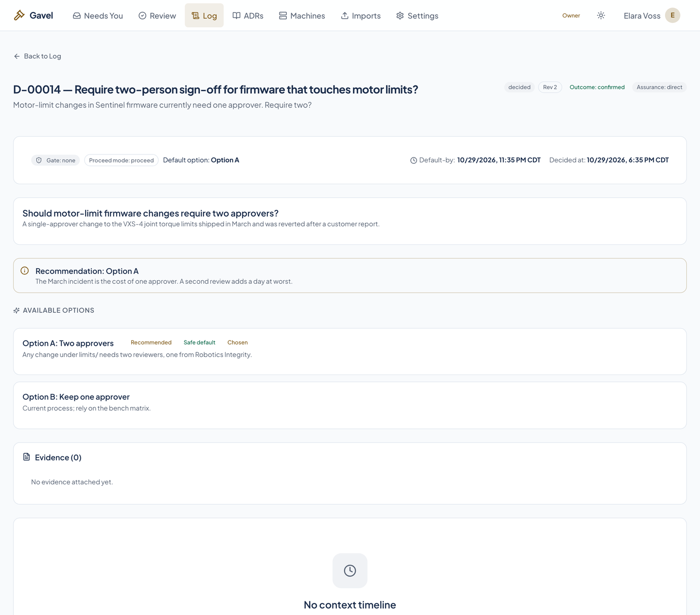Viewport: 700px width, 615px height.
Task: Click the Default option: Option A text
Action: point(201,160)
